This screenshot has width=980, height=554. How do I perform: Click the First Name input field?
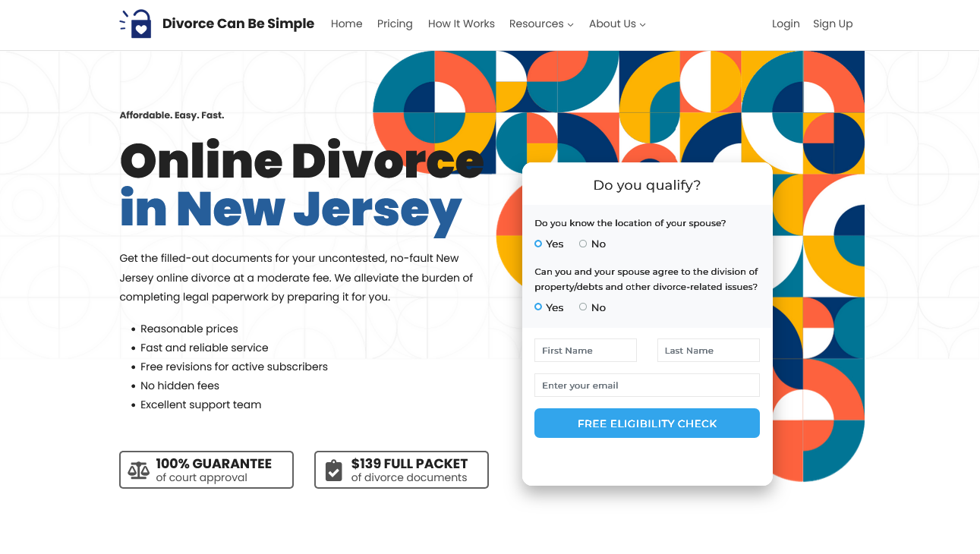click(x=585, y=350)
